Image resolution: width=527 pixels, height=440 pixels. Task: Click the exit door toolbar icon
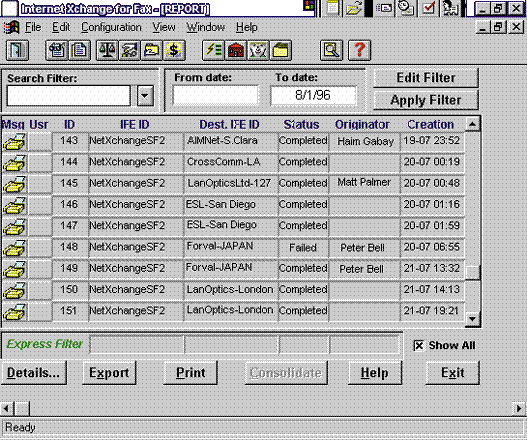[x=17, y=50]
